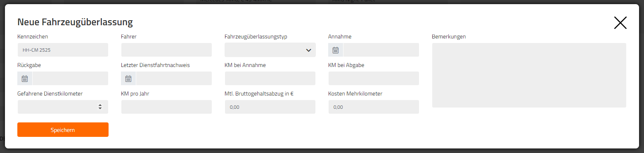
Task: Focus the KM bei Abgabe field
Action: click(374, 79)
